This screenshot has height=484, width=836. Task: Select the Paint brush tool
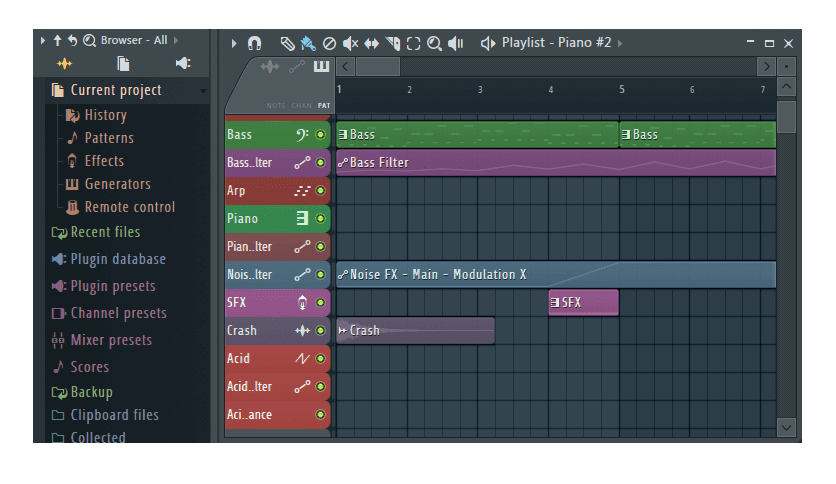[308, 43]
